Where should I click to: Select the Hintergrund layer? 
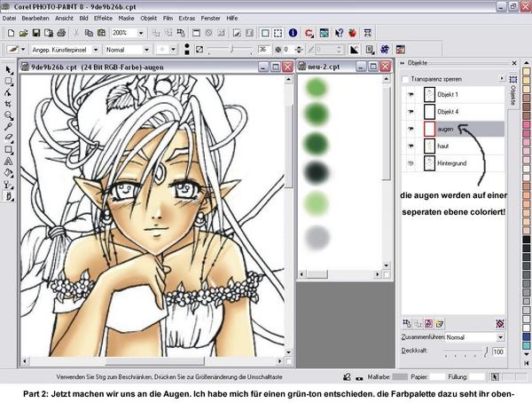(x=453, y=163)
